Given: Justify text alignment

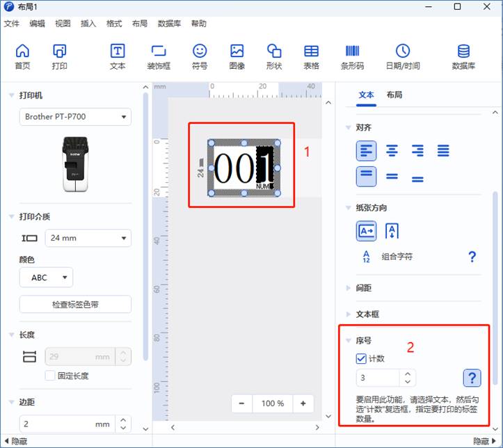Looking at the screenshot, I should [443, 150].
